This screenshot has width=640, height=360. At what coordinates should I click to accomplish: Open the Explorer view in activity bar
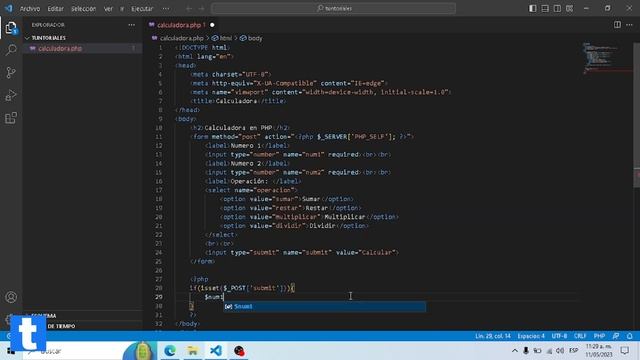point(11,28)
